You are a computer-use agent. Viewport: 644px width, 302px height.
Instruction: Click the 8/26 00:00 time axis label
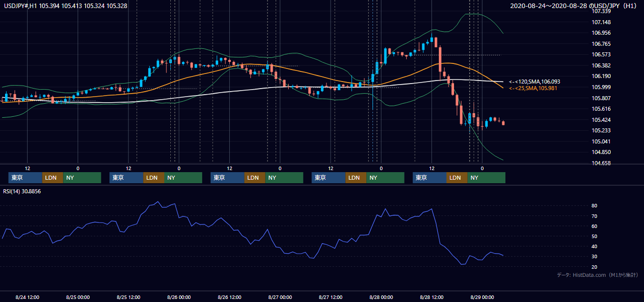179,297
